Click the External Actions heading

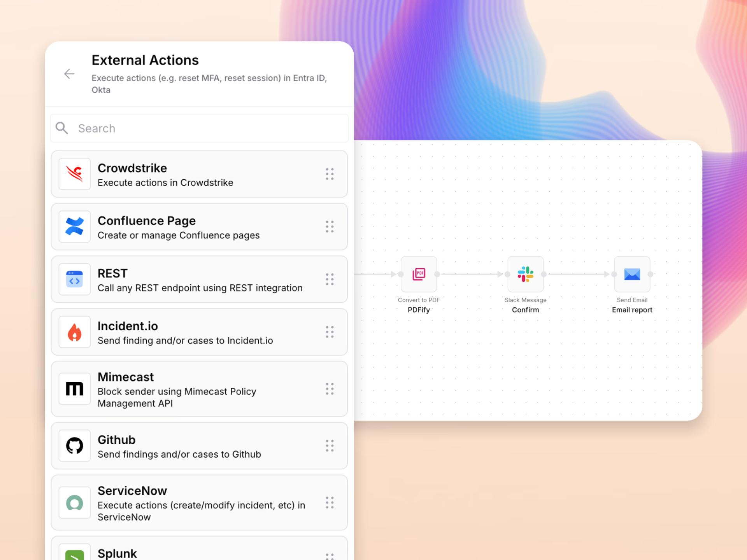(145, 60)
